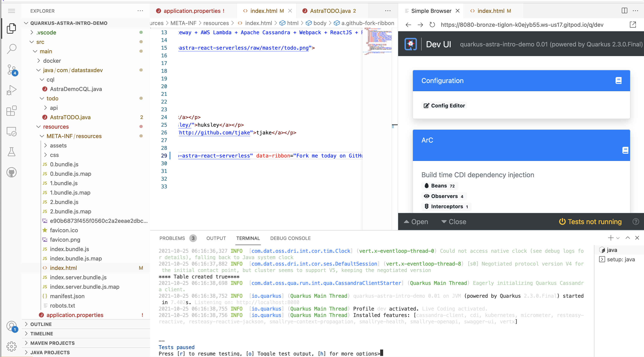Open the Testing flask view
Viewport: 644px width, 357px height.
coord(12,152)
